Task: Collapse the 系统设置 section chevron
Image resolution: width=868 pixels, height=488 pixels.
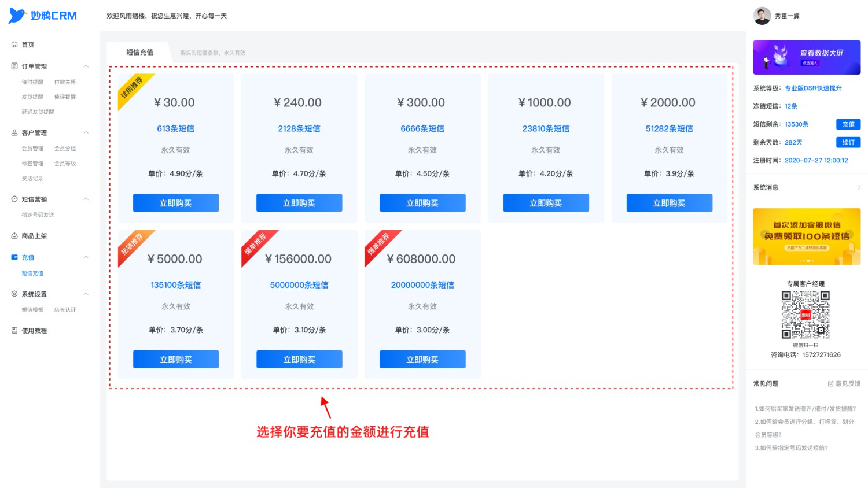Action: [86, 294]
